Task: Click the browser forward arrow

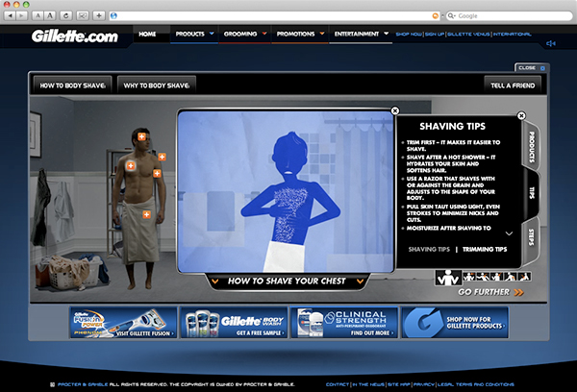Action: tap(22, 15)
